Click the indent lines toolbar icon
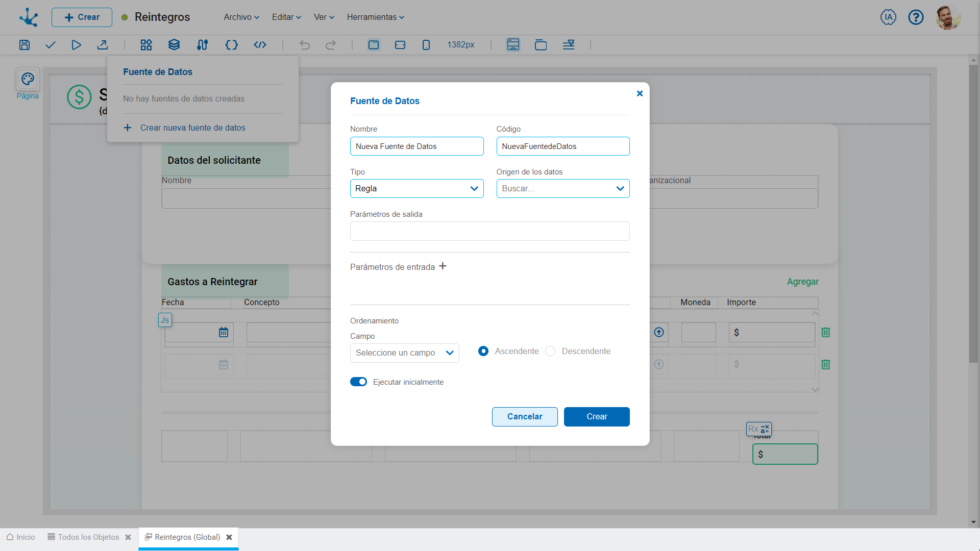This screenshot has height=551, width=980. tap(569, 45)
